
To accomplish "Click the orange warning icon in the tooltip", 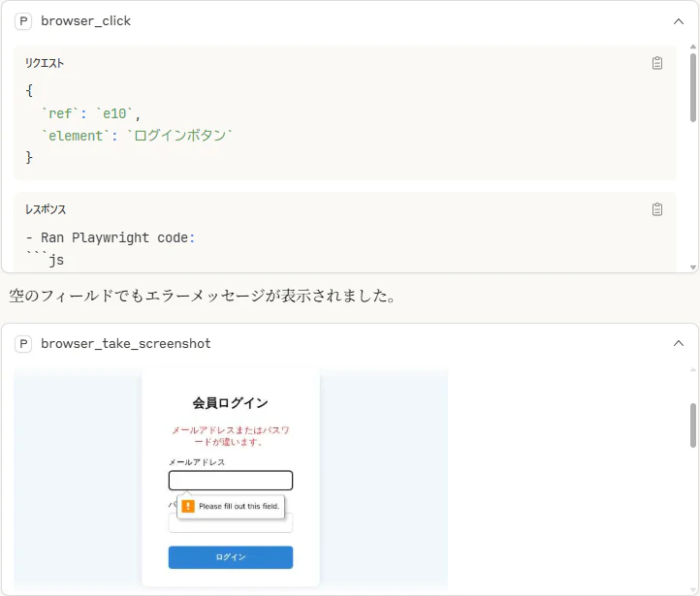I will coord(188,506).
